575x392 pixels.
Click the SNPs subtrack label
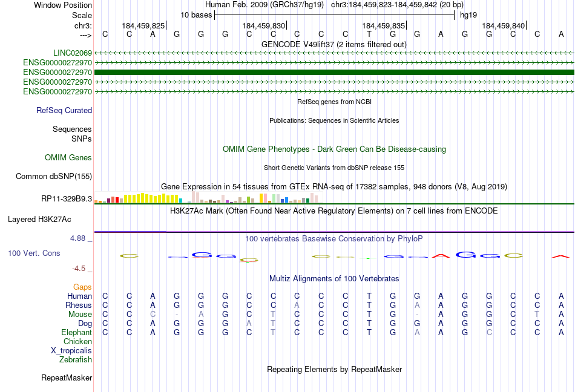pyautogui.click(x=82, y=139)
